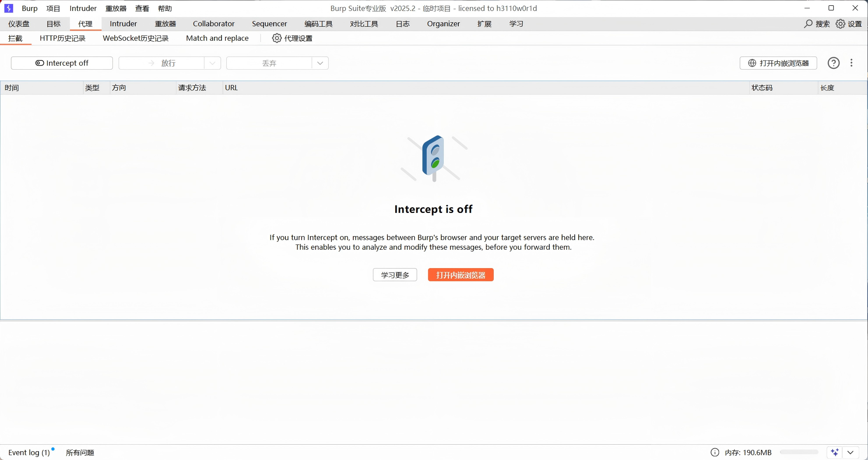Switch to the 对比工具 tab
This screenshot has height=460, width=868.
point(364,24)
